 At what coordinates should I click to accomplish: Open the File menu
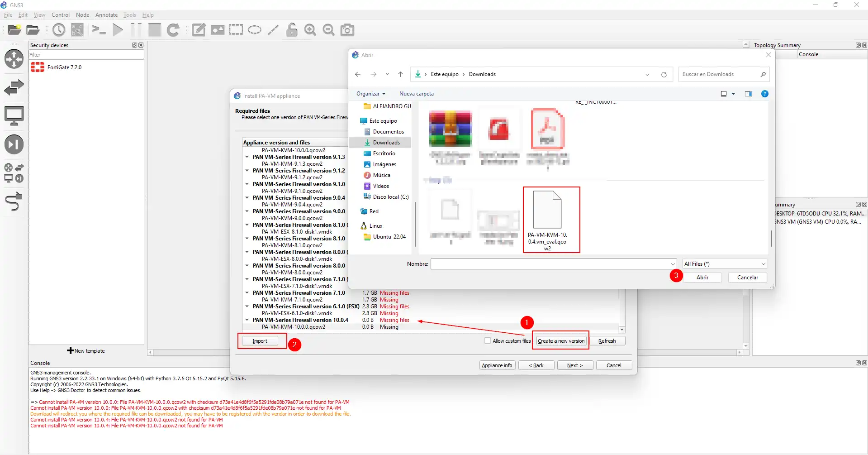8,15
